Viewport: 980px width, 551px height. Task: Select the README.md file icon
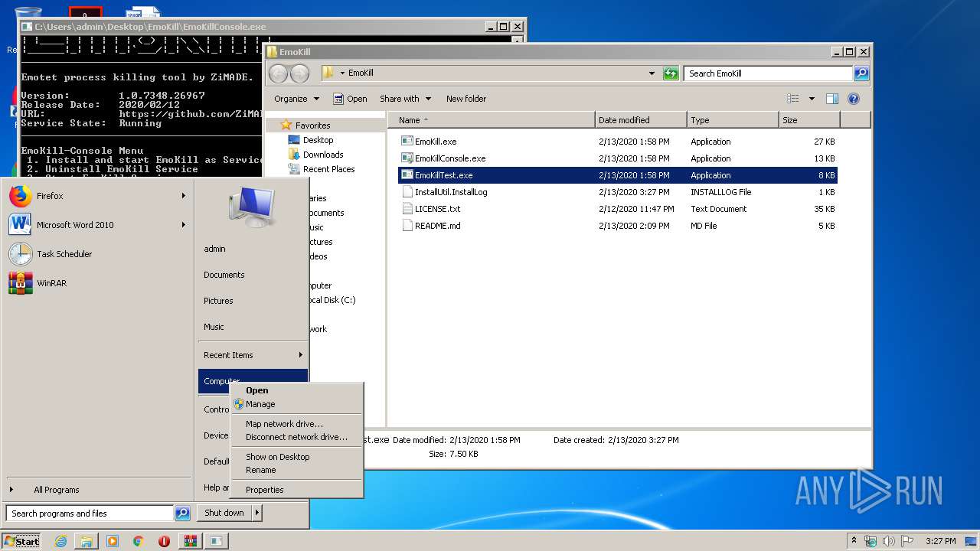pyautogui.click(x=407, y=226)
